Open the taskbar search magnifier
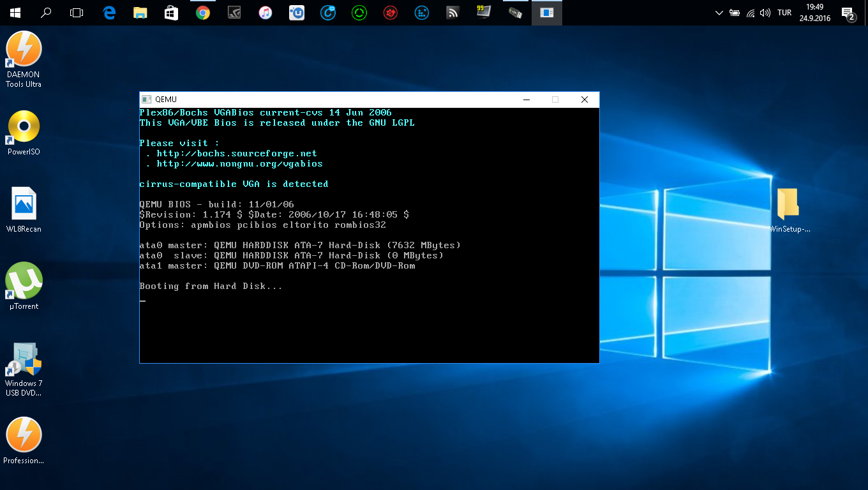The height and width of the screenshot is (490, 868). pyautogui.click(x=46, y=13)
